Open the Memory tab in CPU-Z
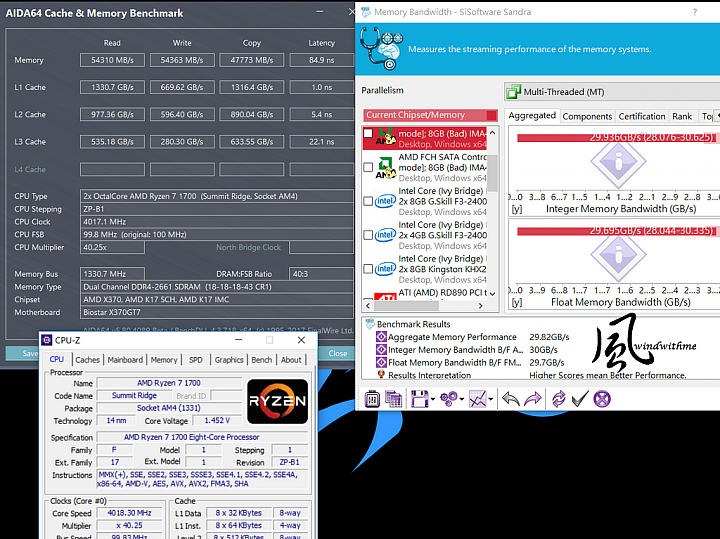This screenshot has width=720, height=539. (164, 360)
